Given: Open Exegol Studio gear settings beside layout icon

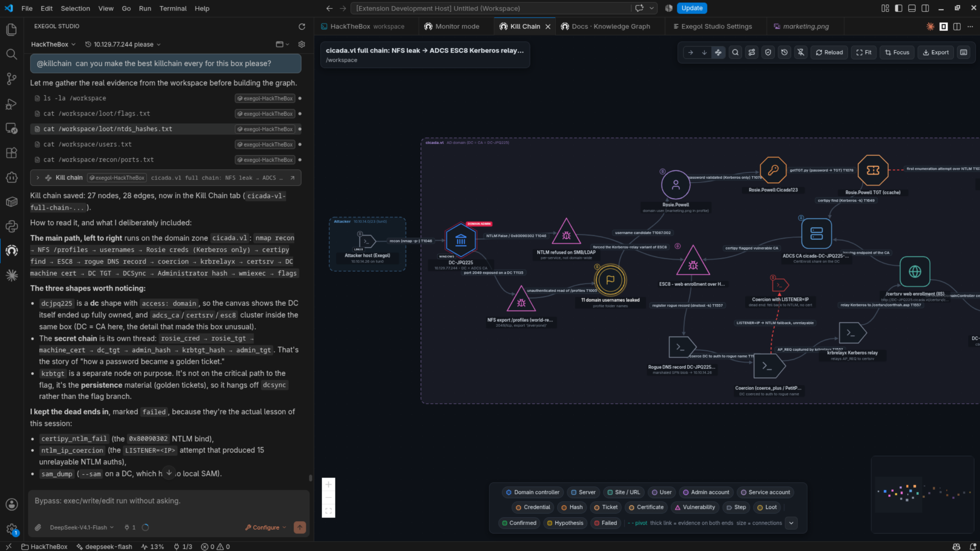Looking at the screenshot, I should [302, 45].
